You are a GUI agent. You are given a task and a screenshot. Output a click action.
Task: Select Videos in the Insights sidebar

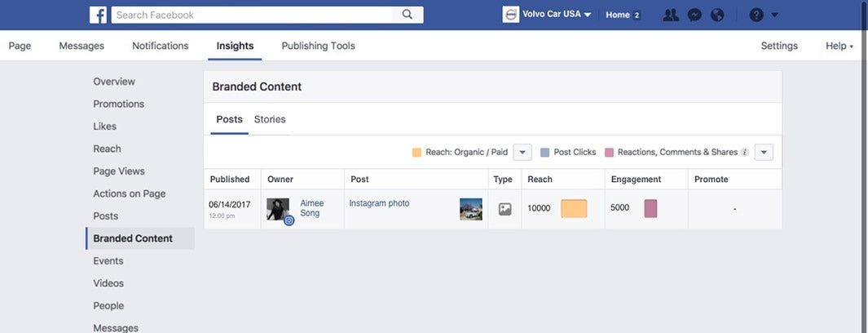coord(108,283)
